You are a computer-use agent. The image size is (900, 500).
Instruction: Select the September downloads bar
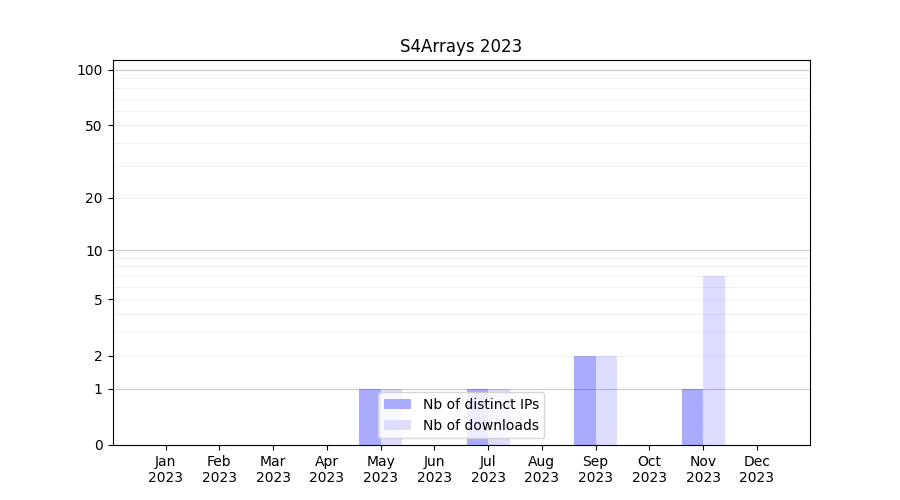[x=606, y=400]
